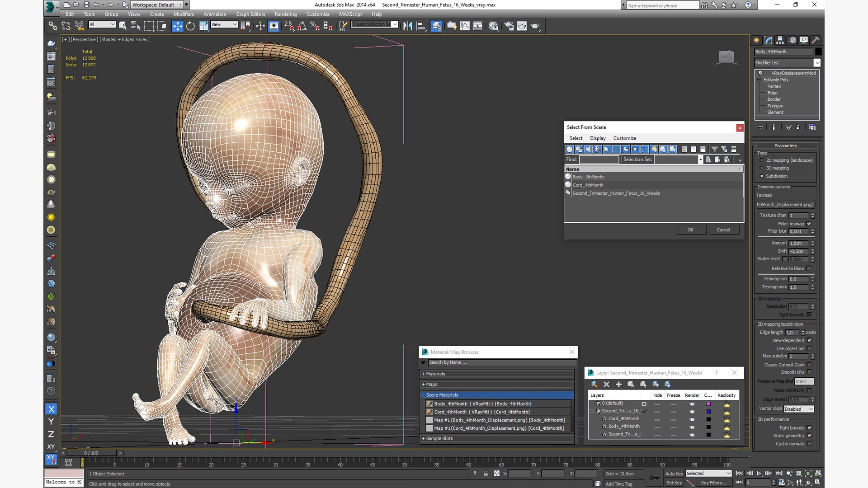
Task: Click Play Animation button
Action: pos(759,473)
